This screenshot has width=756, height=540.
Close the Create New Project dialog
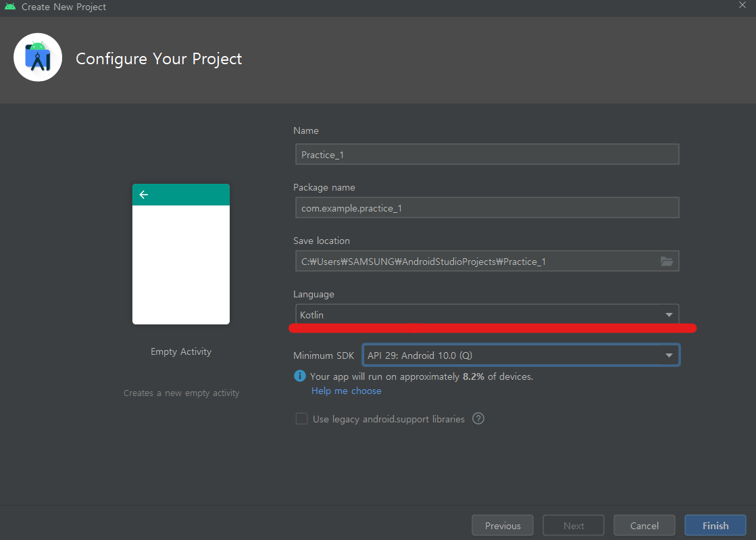point(742,5)
